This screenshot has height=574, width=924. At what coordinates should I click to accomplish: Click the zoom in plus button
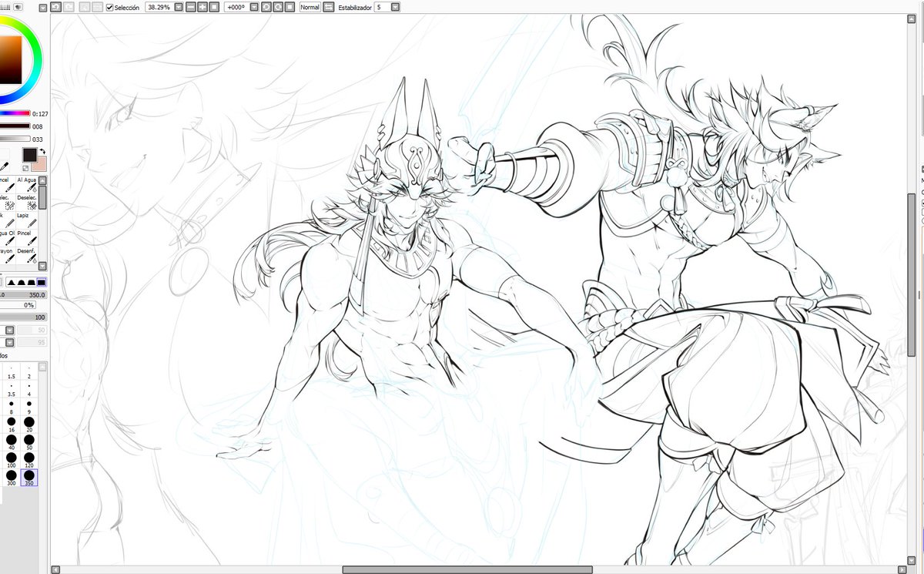click(203, 7)
